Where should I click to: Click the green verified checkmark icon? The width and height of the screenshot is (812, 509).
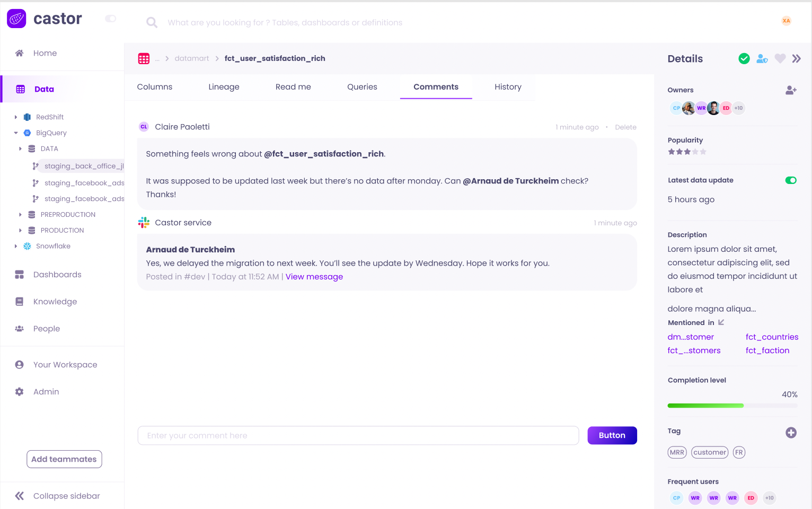(744, 59)
